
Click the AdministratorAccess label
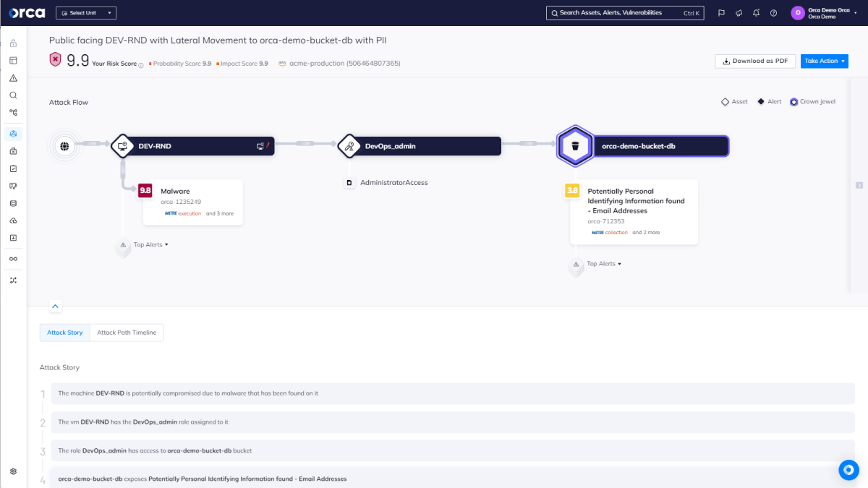tap(394, 183)
